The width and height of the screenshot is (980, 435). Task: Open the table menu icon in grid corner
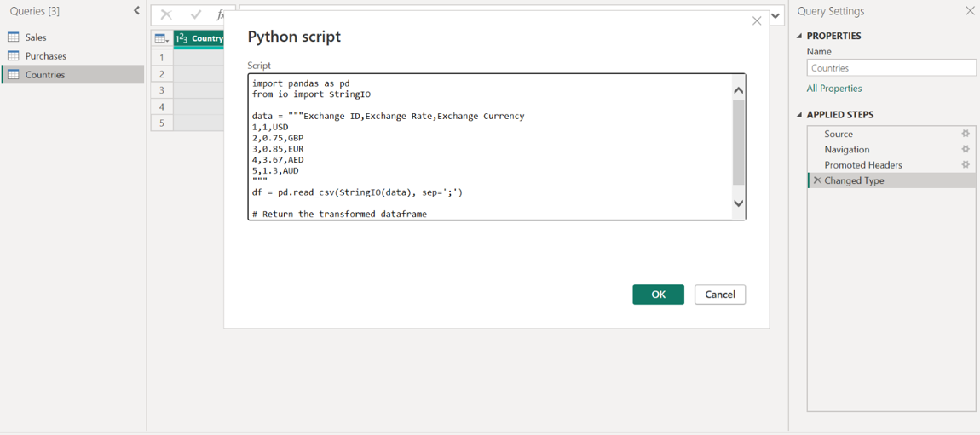coord(161,38)
